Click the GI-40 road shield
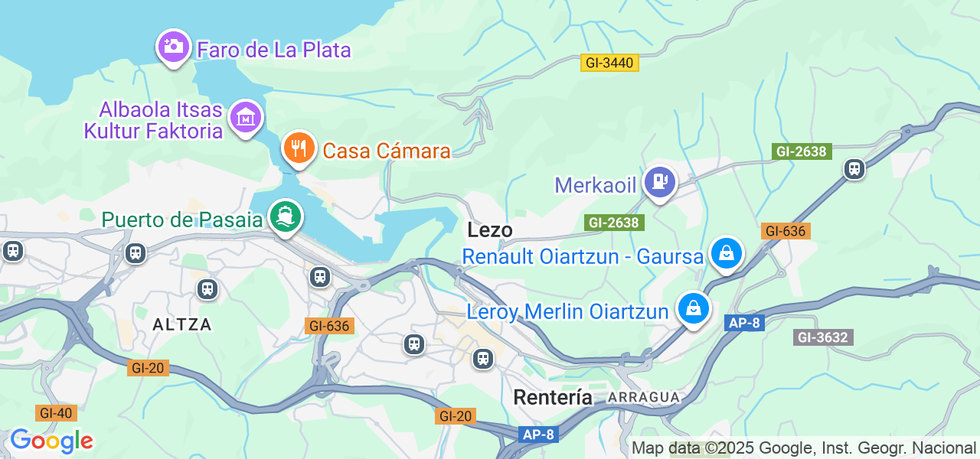The width and height of the screenshot is (980, 459). tap(57, 414)
